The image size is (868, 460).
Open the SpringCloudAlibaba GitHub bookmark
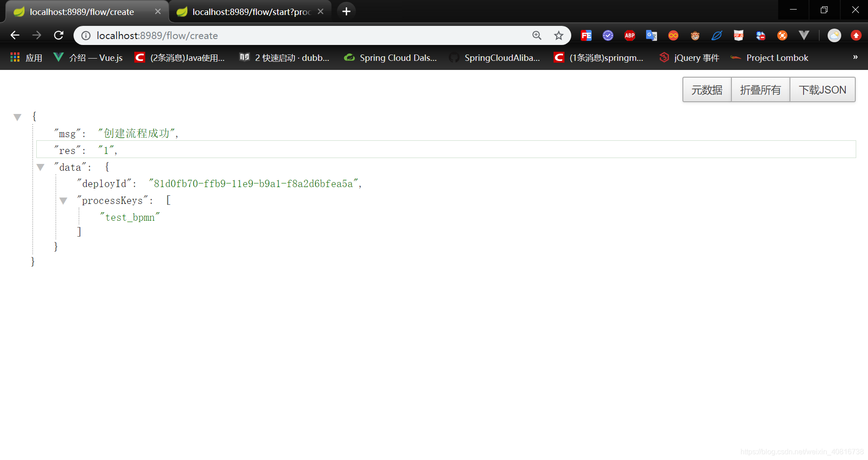coord(495,58)
